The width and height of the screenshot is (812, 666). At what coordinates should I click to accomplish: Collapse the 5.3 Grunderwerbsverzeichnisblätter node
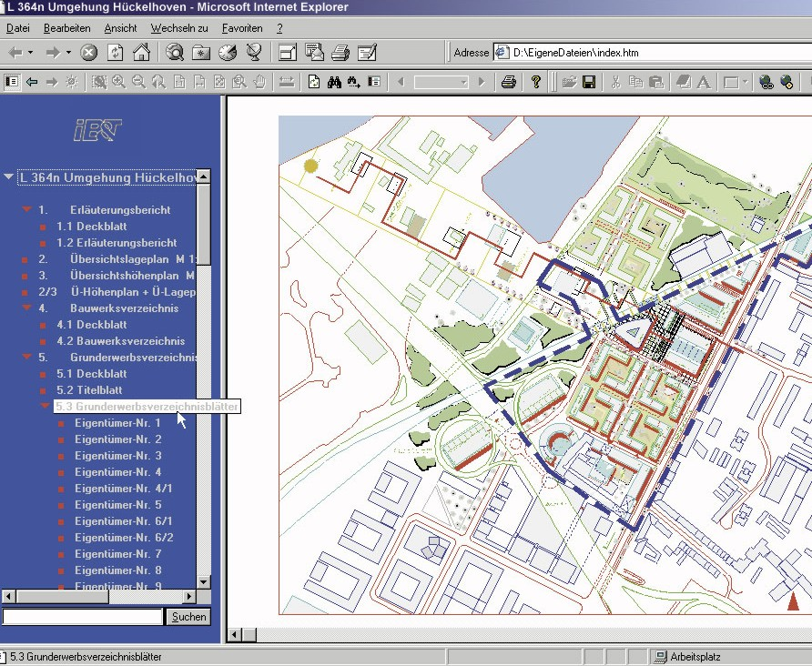45,406
